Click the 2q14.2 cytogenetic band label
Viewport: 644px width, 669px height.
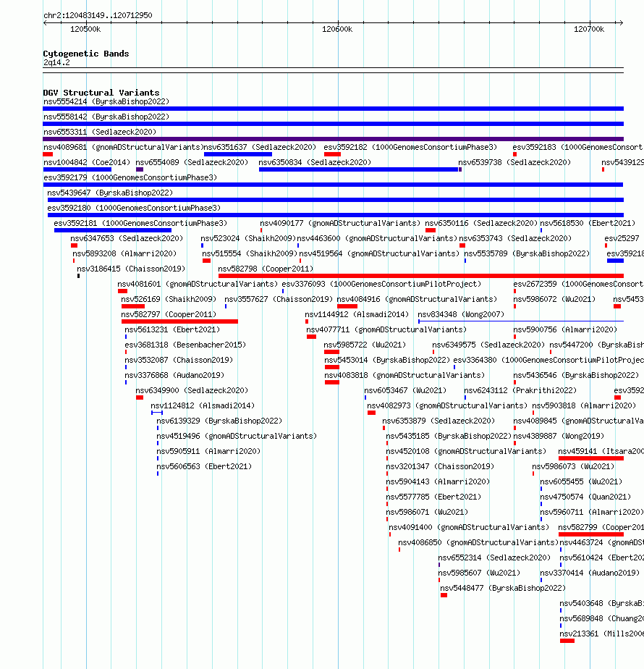click(x=56, y=63)
